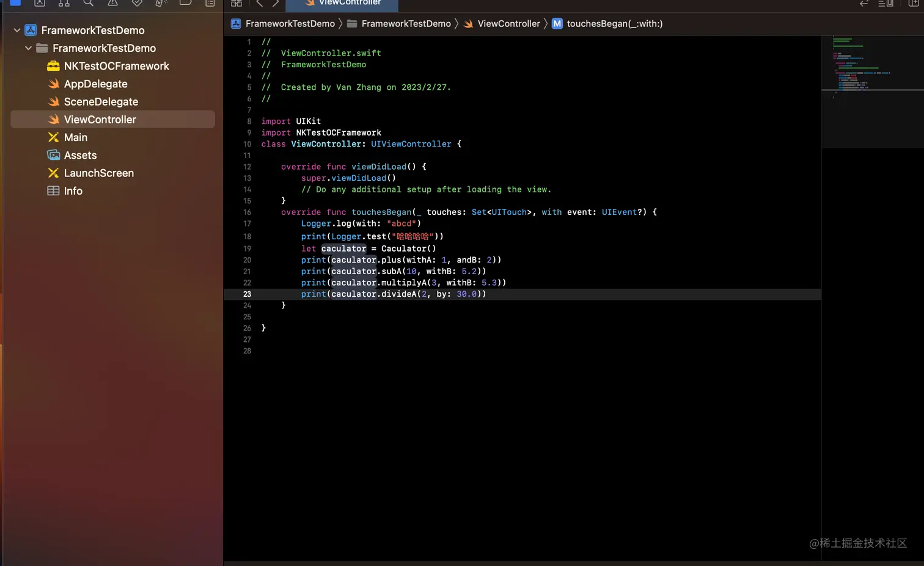The image size is (924, 566).
Task: Open the Debug navigator
Action: pyautogui.click(x=161, y=2)
